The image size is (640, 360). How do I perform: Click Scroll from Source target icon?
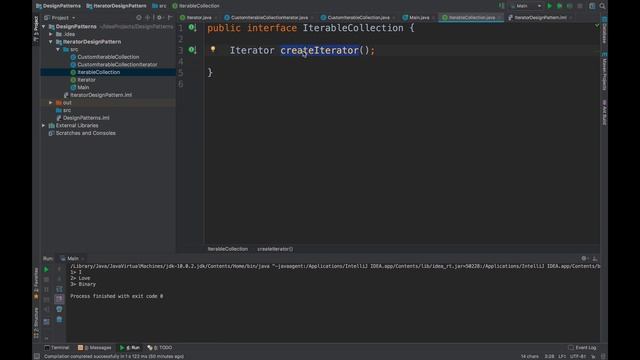pyautogui.click(x=139, y=18)
